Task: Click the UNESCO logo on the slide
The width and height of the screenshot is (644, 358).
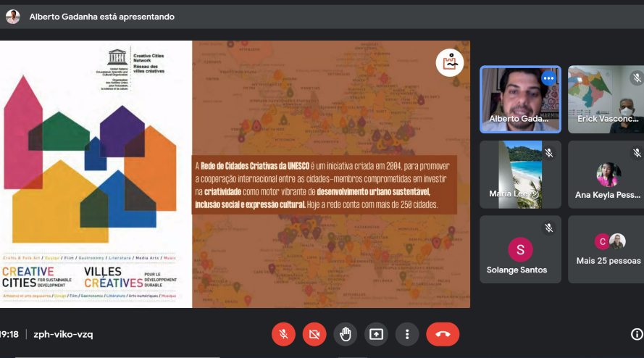Action: point(118,56)
